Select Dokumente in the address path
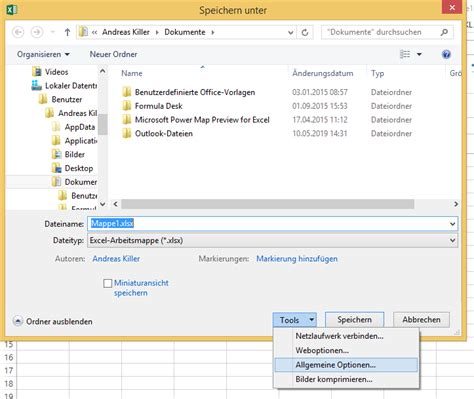Screen dimensions: 474x399 click(185, 32)
